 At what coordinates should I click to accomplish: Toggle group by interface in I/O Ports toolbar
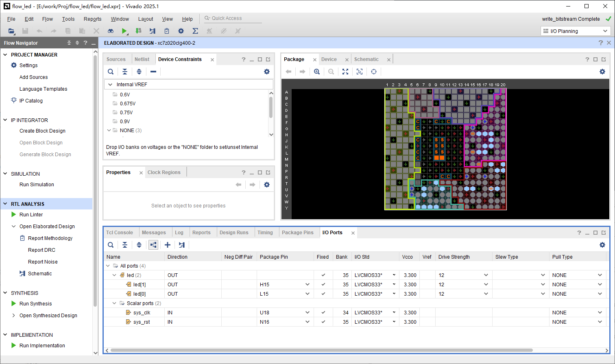153,245
